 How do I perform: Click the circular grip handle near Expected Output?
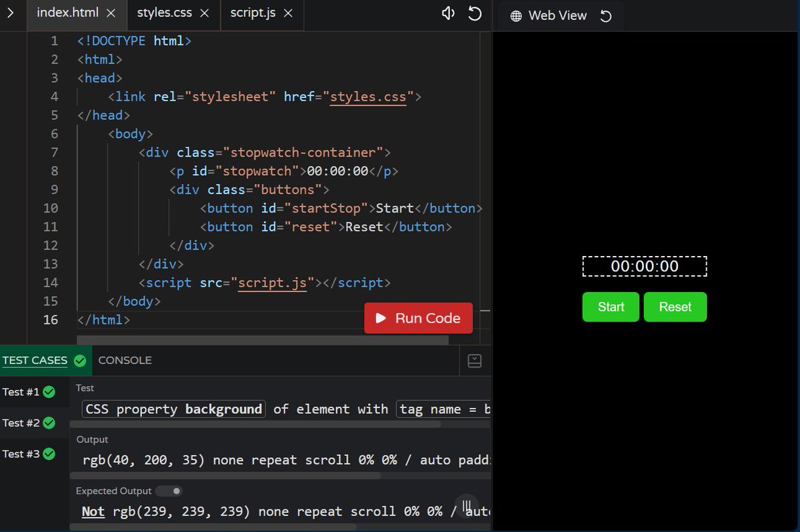[467, 507]
